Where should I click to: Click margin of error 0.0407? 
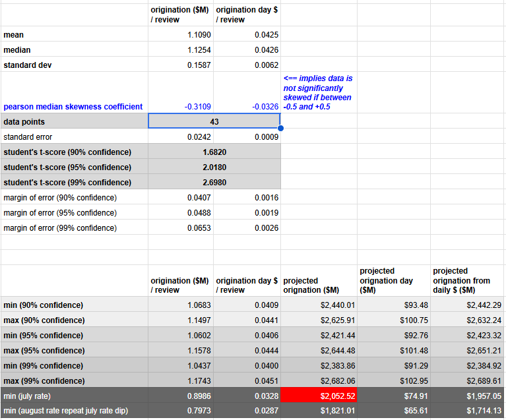[x=199, y=197]
